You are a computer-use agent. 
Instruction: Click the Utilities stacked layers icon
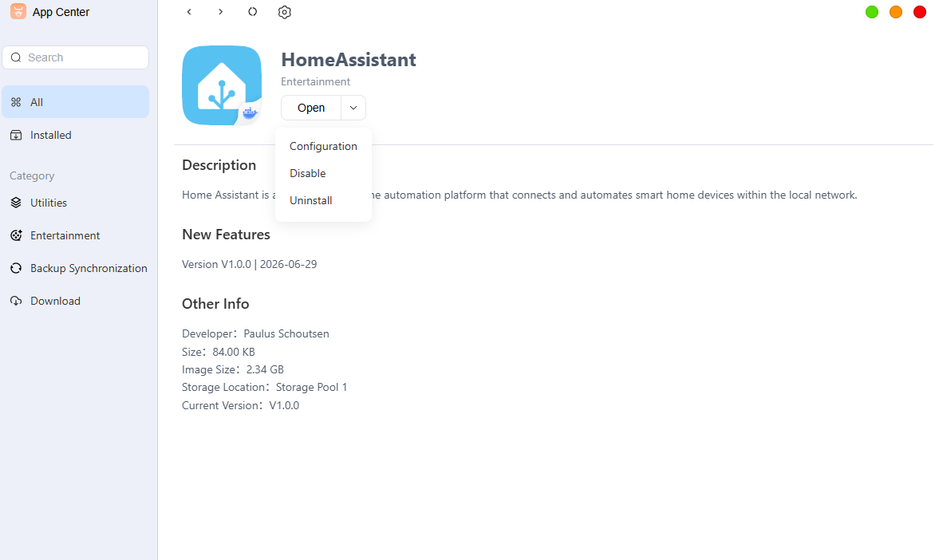coord(16,203)
